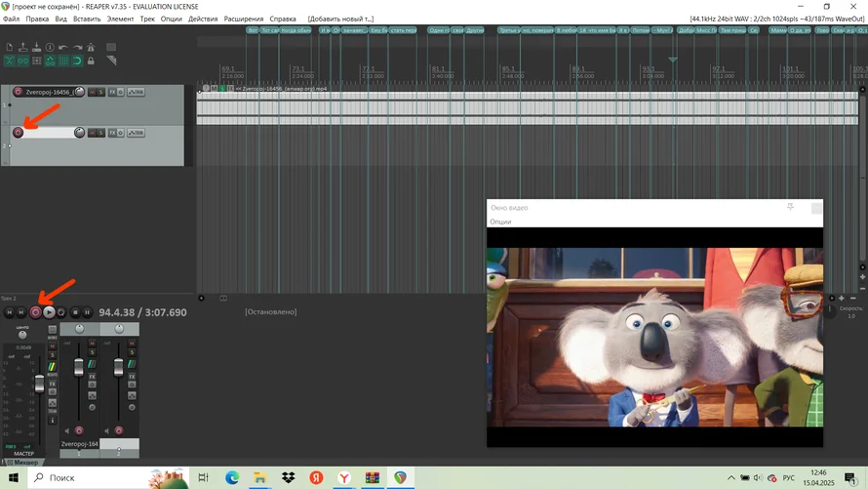Click time display 94.4.38 / 3:07.690
The height and width of the screenshot is (489, 868).
(x=142, y=312)
